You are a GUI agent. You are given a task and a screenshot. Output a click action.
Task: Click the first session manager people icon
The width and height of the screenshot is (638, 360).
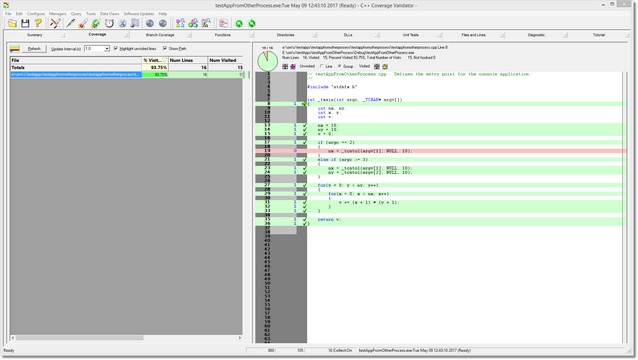180,24
